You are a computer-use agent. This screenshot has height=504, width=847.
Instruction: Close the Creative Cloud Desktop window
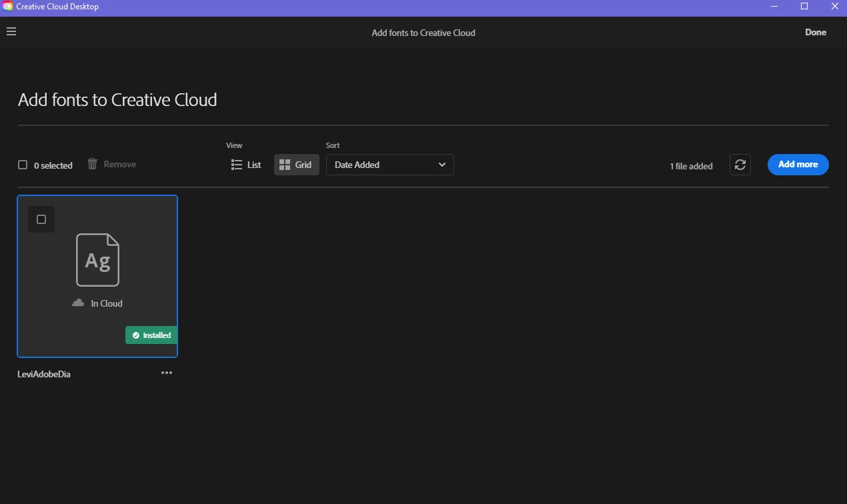(834, 7)
